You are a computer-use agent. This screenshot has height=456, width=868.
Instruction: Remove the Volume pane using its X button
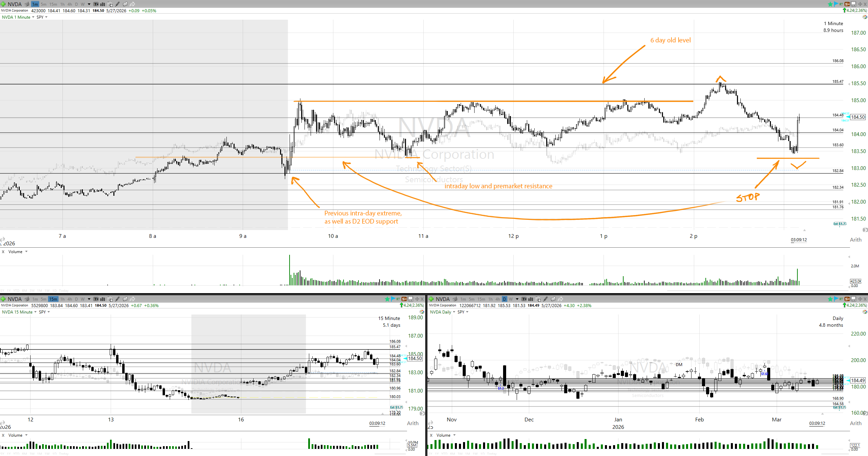[x=3, y=251]
